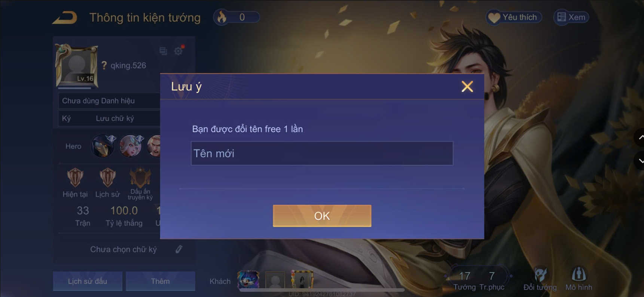Select the Đổi tướng icon

pos(540,275)
